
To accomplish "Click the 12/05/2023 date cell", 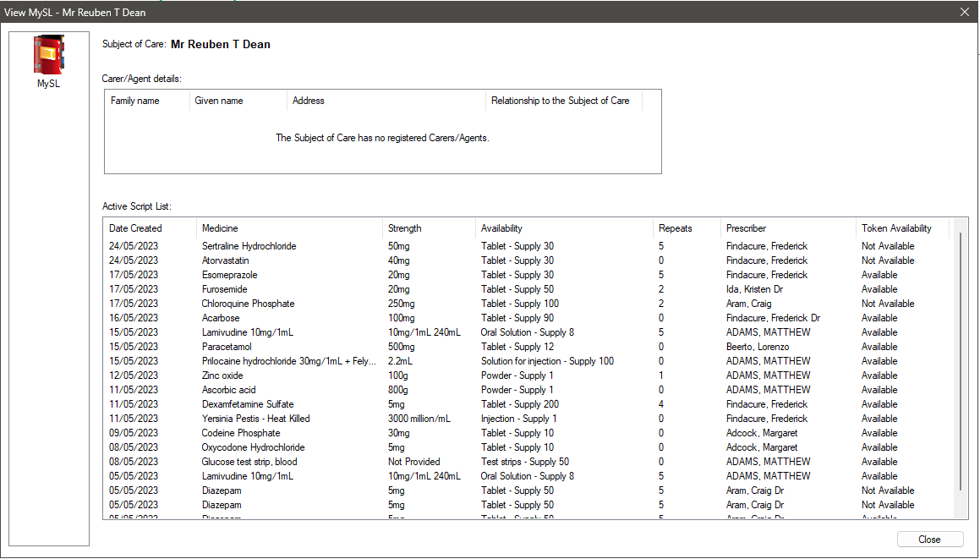I will pyautogui.click(x=134, y=375).
